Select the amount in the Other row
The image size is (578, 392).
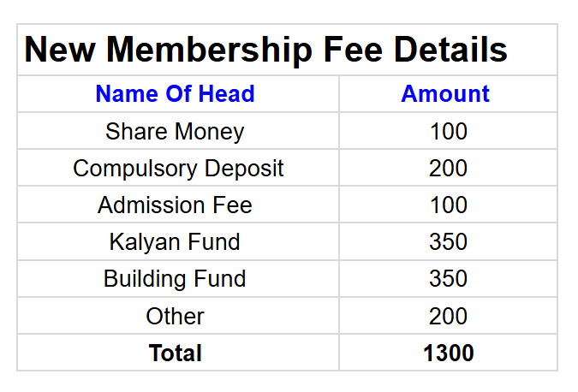click(448, 317)
